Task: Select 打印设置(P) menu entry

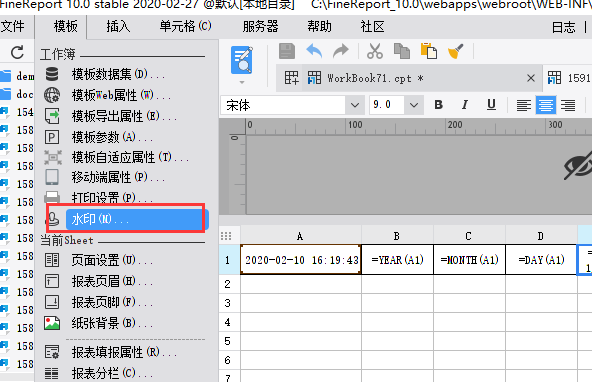Action: click(x=112, y=197)
